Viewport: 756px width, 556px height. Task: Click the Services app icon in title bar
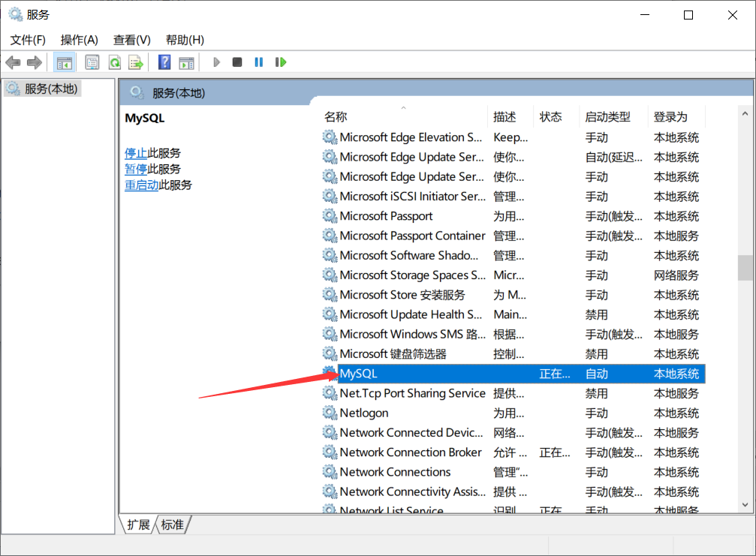click(x=16, y=14)
